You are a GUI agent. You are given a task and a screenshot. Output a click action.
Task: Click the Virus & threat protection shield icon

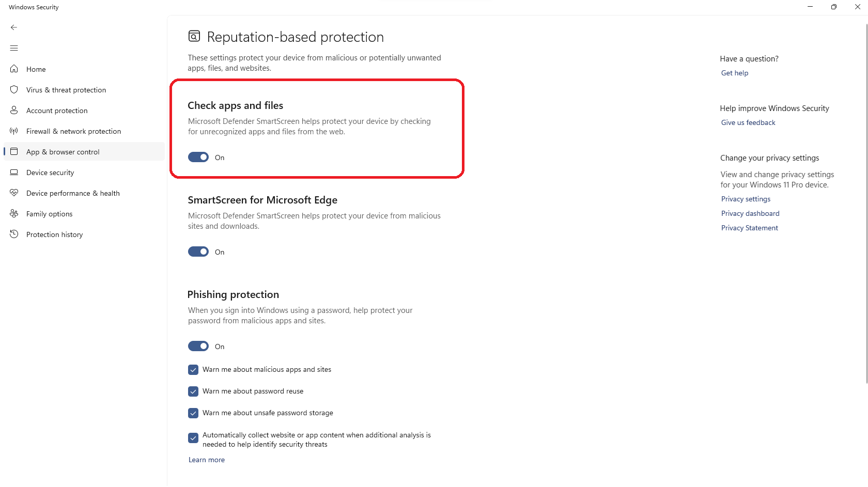coord(14,89)
